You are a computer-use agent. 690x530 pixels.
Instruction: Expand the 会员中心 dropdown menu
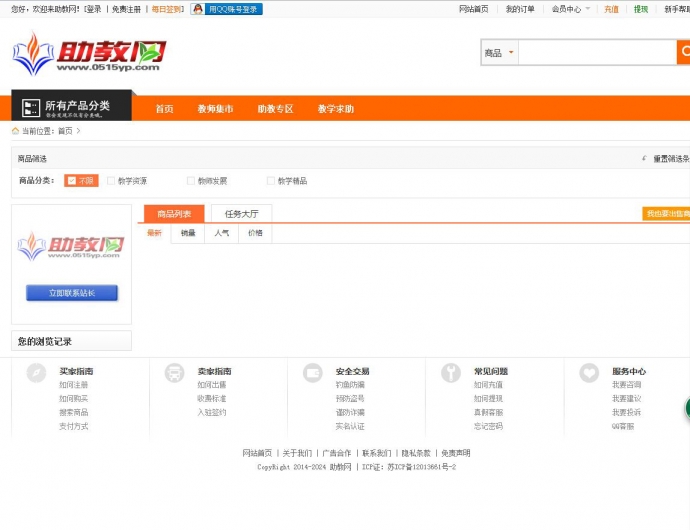[571, 9]
